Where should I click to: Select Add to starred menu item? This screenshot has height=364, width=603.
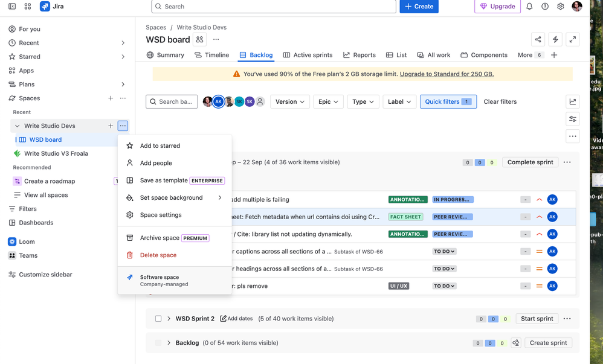coord(175,145)
